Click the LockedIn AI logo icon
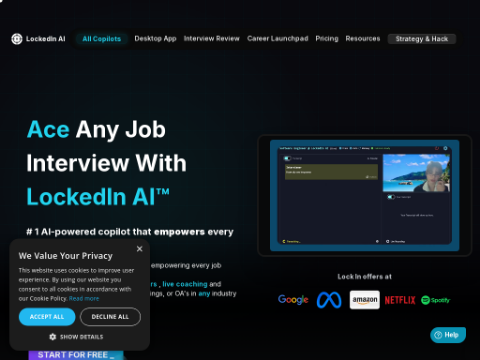Viewport: 480px width, 360px height. point(17,39)
